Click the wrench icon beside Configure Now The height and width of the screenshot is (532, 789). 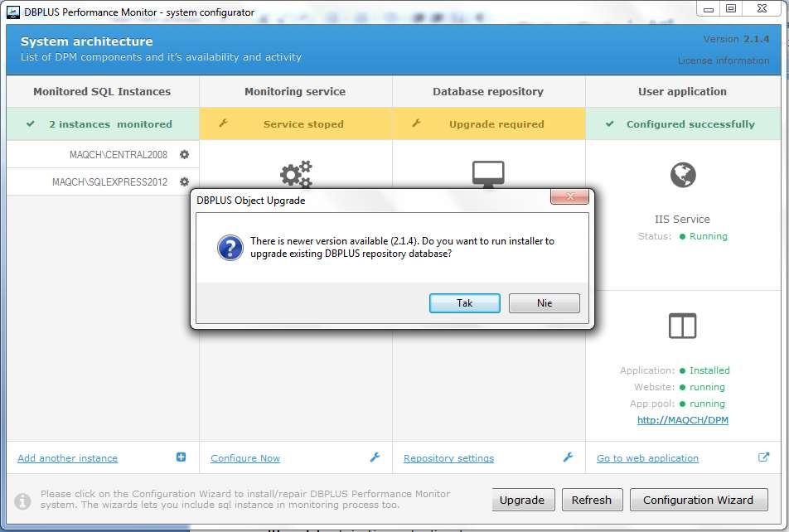375,457
